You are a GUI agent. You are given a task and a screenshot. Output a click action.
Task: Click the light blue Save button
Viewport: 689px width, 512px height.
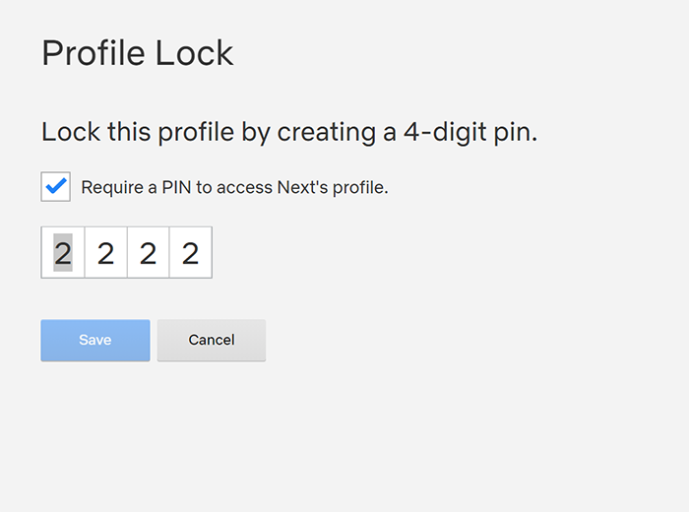[95, 340]
